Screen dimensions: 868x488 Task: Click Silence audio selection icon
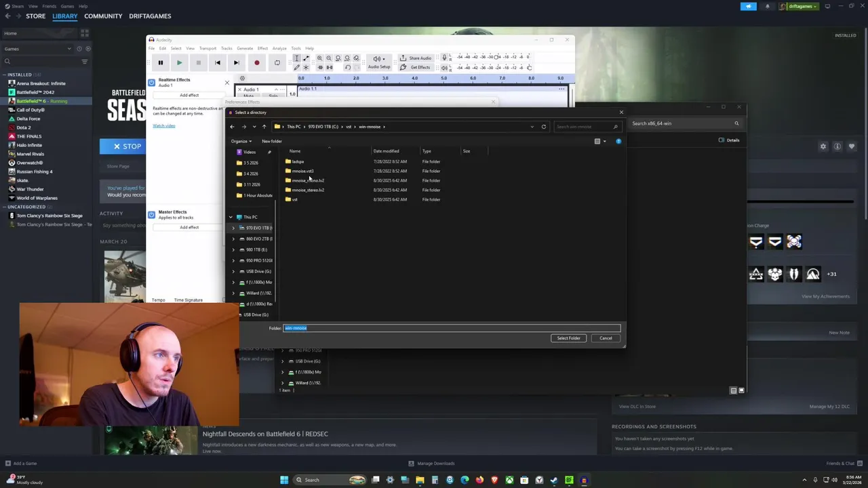click(x=329, y=67)
